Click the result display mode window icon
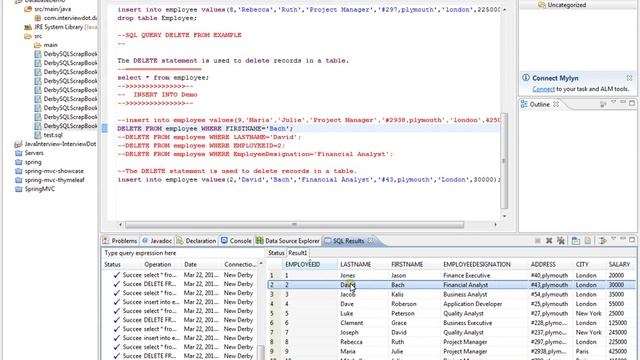This screenshot has height=360, width=640. [576, 241]
